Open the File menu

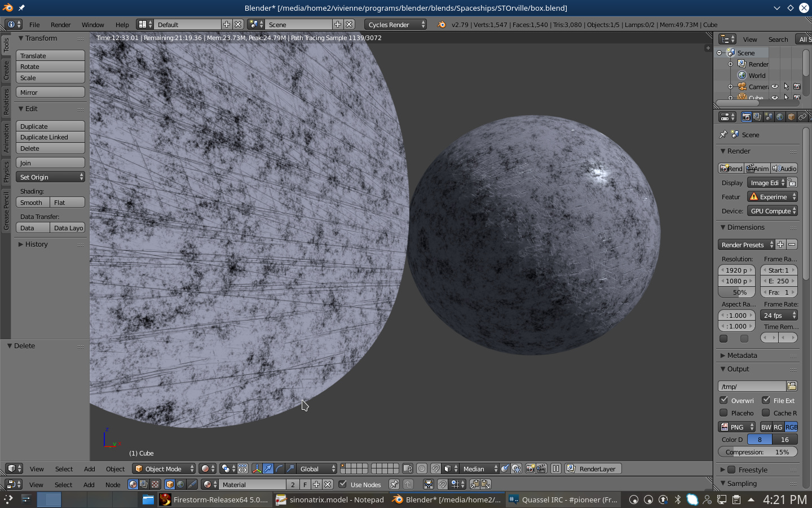pos(34,24)
